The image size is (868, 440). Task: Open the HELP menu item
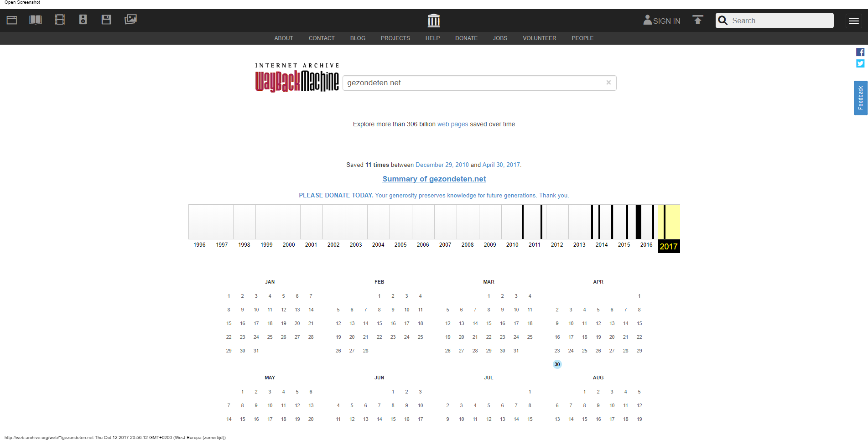pyautogui.click(x=432, y=38)
